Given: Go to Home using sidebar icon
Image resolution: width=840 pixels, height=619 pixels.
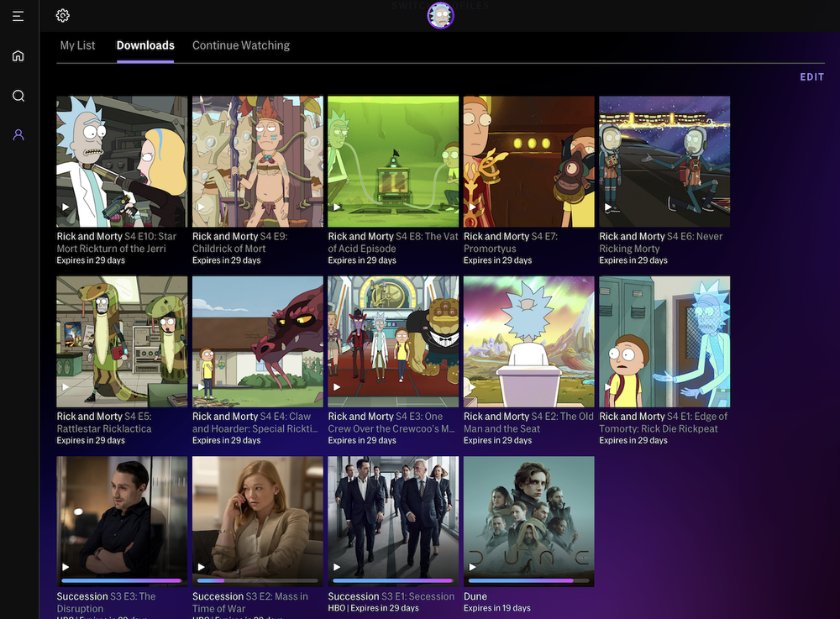Looking at the screenshot, I should (x=18, y=55).
